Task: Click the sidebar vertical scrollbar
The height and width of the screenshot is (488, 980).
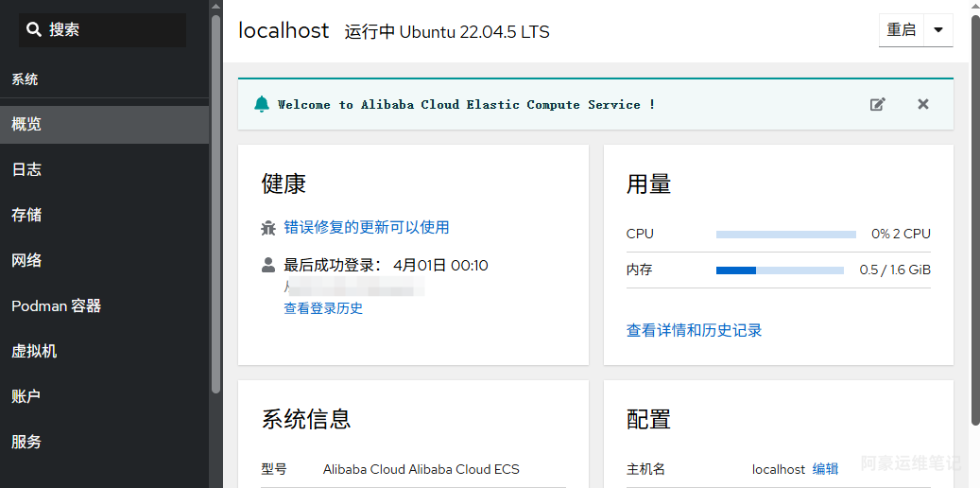Action: coord(215,204)
